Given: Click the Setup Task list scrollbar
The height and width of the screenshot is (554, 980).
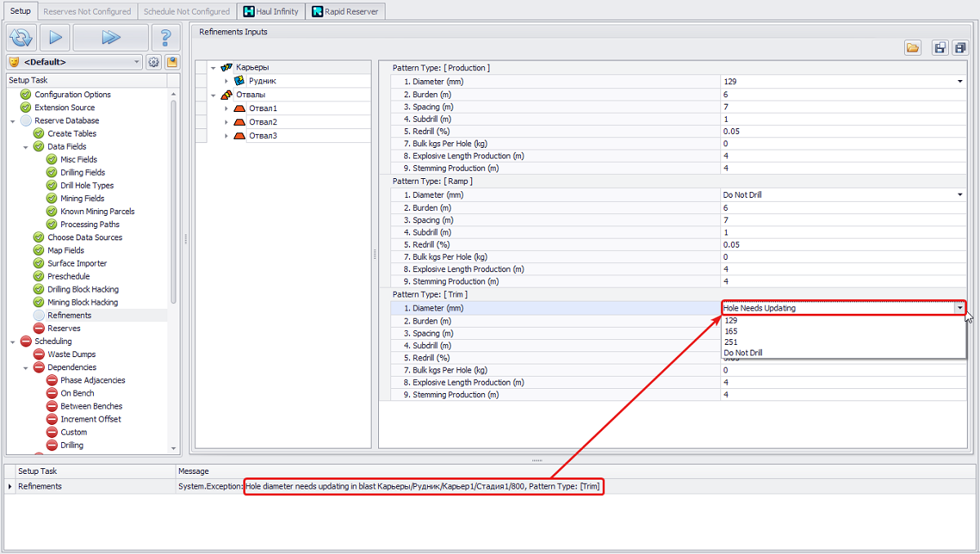Looking at the screenshot, I should pyautogui.click(x=173, y=200).
